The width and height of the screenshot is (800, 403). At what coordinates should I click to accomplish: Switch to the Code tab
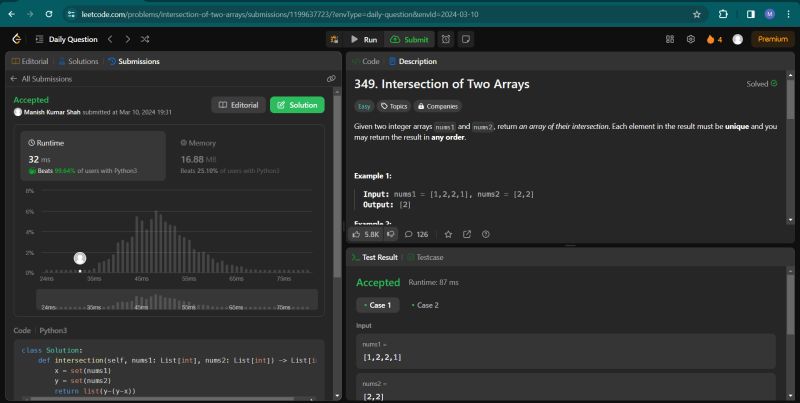[366, 61]
